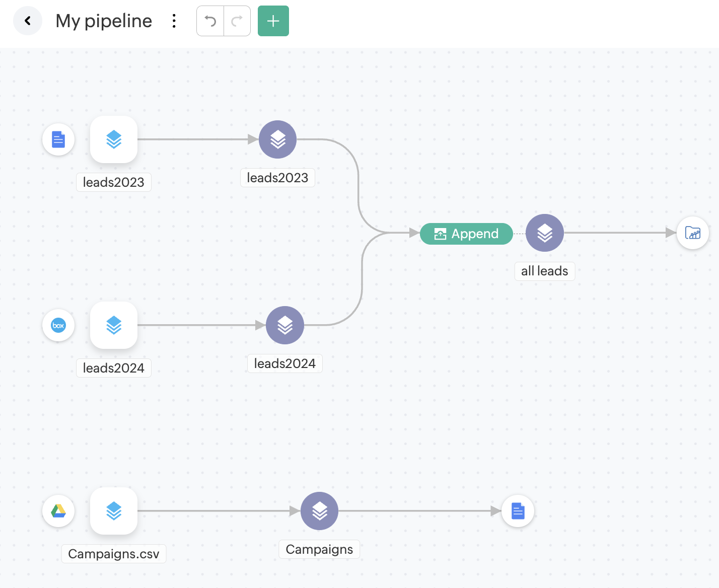
Task: Select the purple leads2024 stage node
Action: (284, 325)
